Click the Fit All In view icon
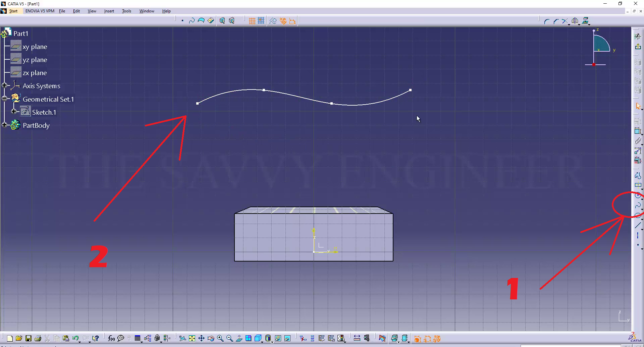 coord(192,338)
